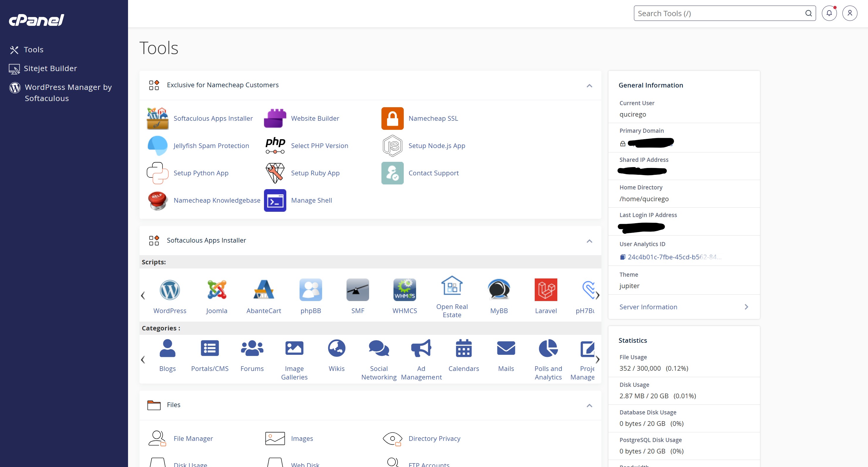
Task: Open Jellyfish Spam Protection icon
Action: [x=157, y=146]
